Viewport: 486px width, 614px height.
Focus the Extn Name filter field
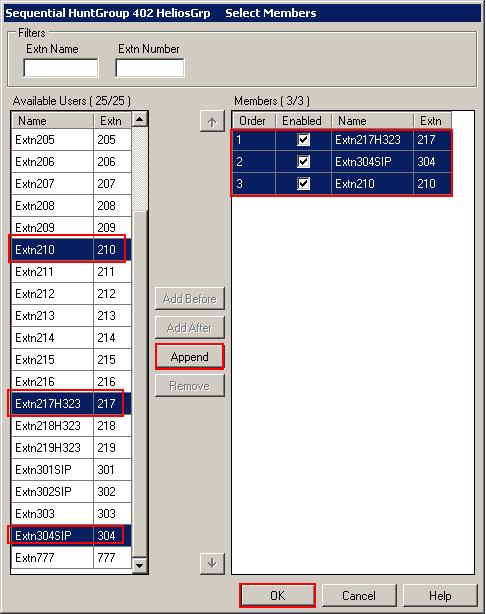pyautogui.click(x=61, y=68)
